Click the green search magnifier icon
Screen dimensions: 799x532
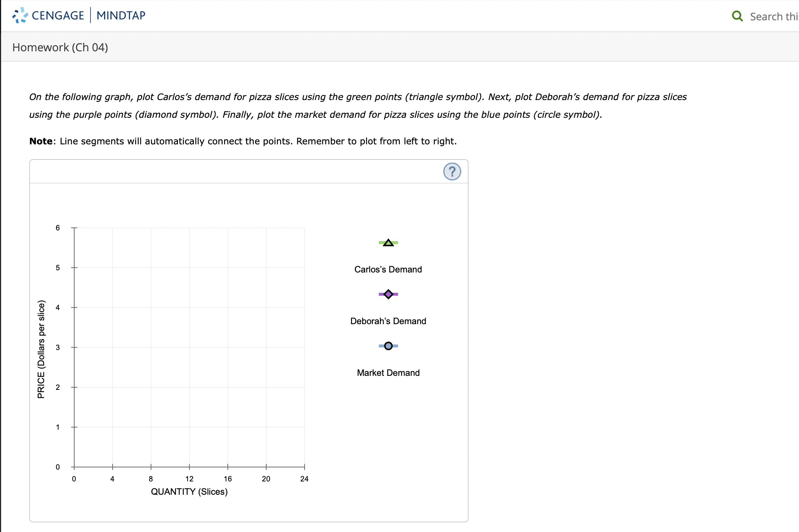[737, 16]
